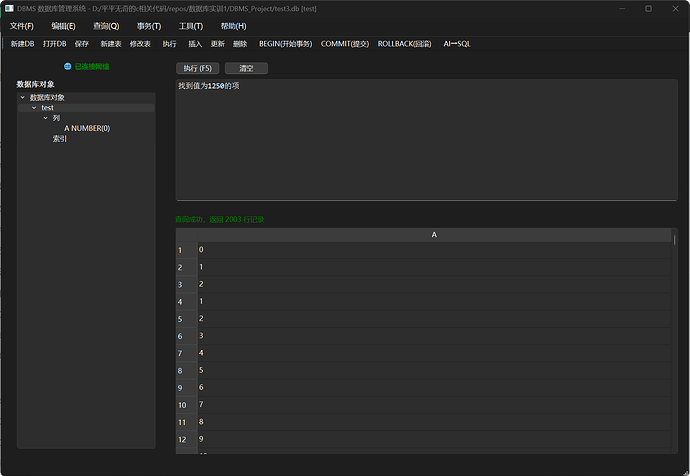Collapse the 数据库对象 root tree node

[x=23, y=97]
